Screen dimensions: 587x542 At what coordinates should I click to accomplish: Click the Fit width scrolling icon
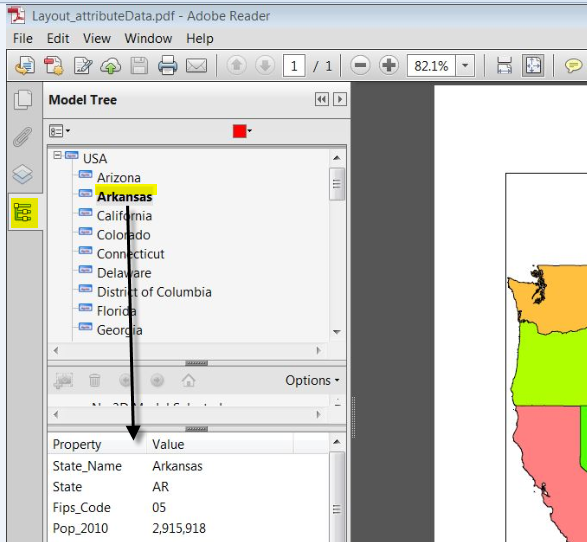pyautogui.click(x=504, y=66)
